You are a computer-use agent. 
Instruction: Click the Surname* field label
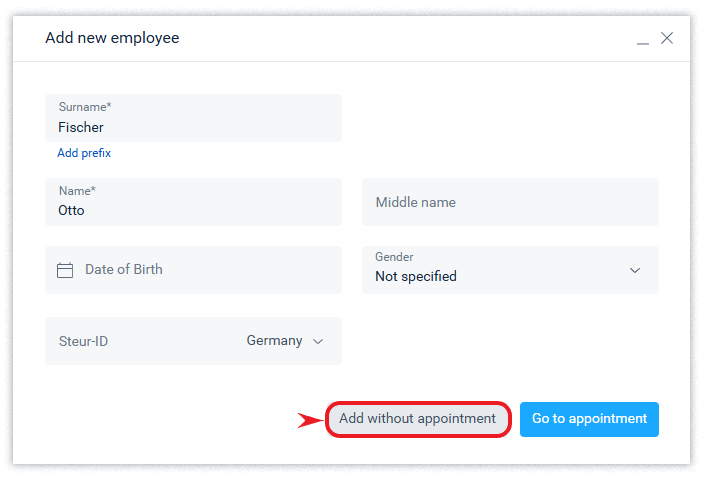pyautogui.click(x=85, y=107)
